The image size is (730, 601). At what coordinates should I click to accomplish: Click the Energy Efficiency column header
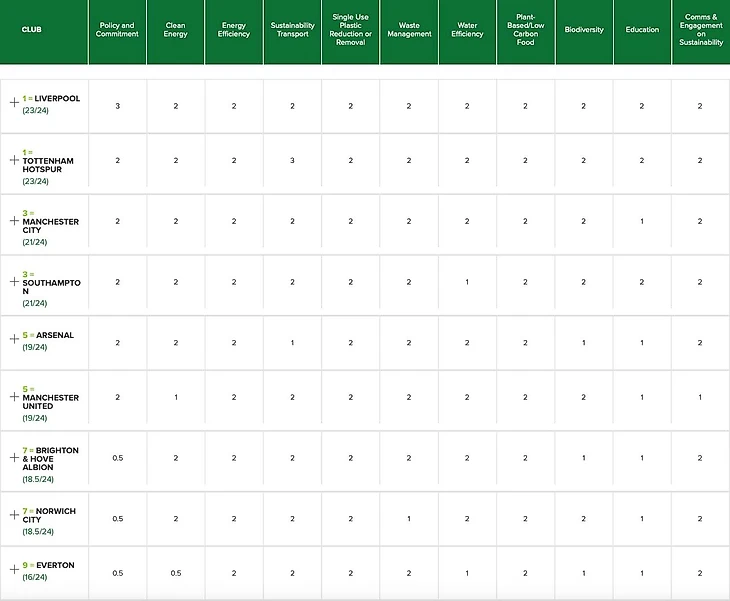(x=234, y=29)
